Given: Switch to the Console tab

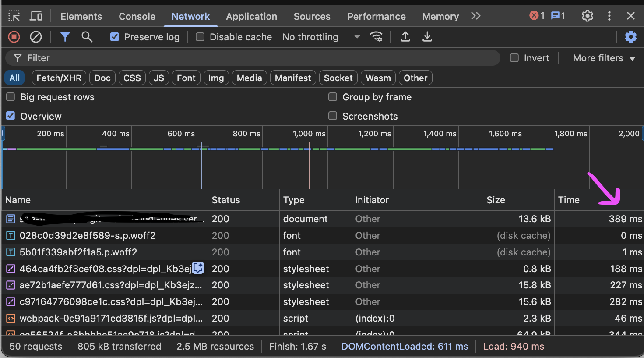Looking at the screenshot, I should click(x=137, y=16).
